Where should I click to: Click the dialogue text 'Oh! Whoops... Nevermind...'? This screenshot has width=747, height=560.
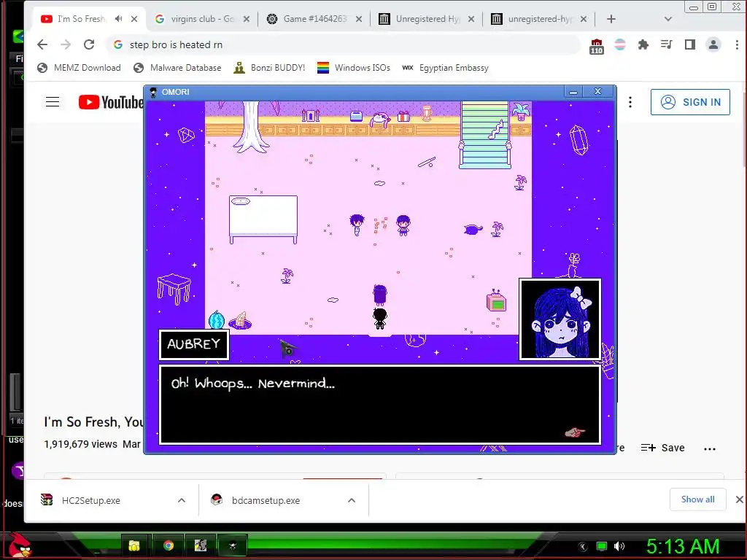click(x=253, y=384)
